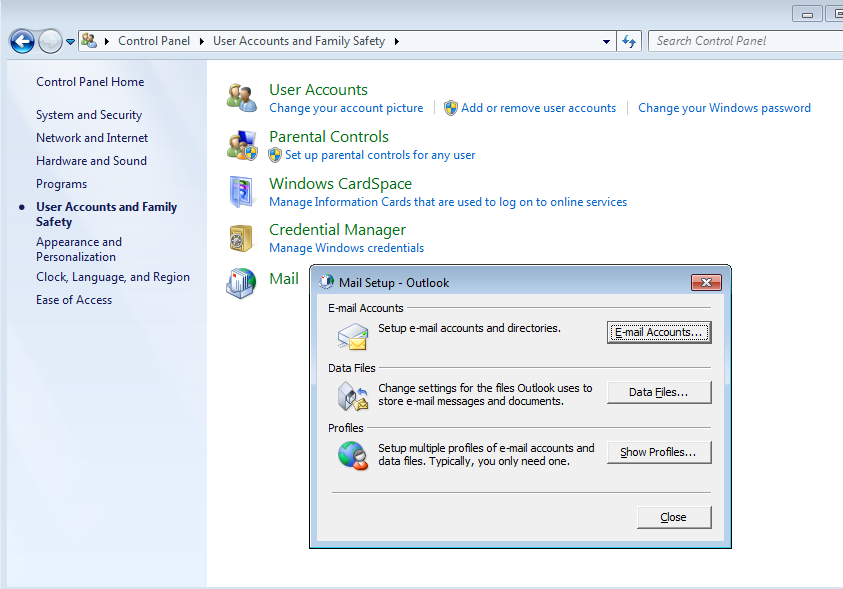Open the recent pages dropdown arrow
843x589 pixels.
[x=70, y=41]
